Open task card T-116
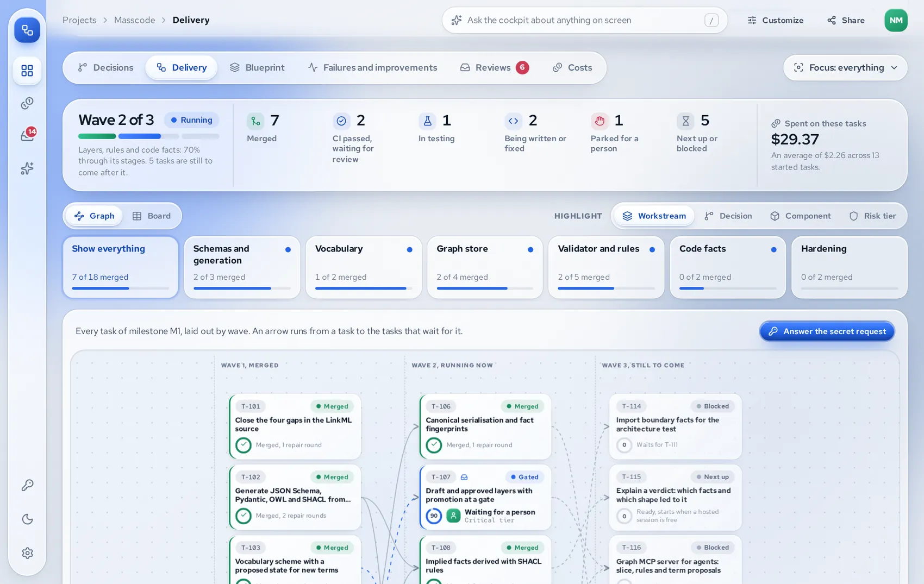This screenshot has width=924, height=584. coord(676,560)
